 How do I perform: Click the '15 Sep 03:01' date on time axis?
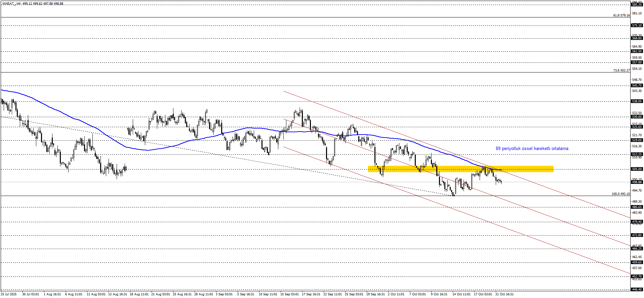point(289,294)
